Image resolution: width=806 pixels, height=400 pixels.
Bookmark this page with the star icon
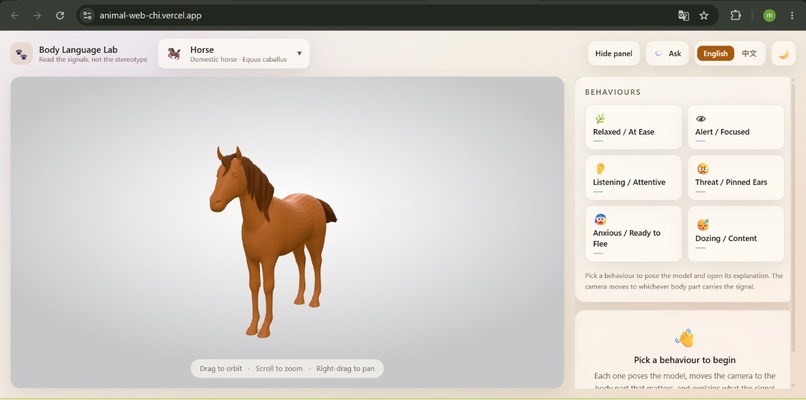pos(704,15)
